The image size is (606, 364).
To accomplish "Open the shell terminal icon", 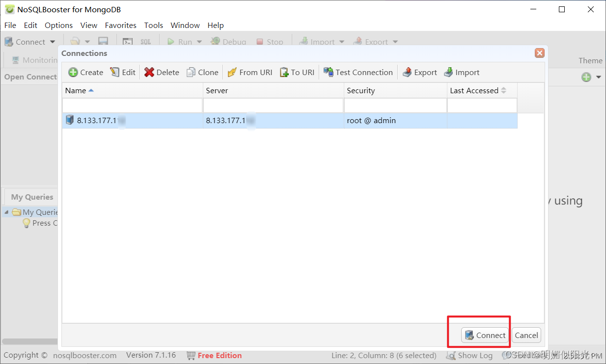I will pyautogui.click(x=128, y=42).
